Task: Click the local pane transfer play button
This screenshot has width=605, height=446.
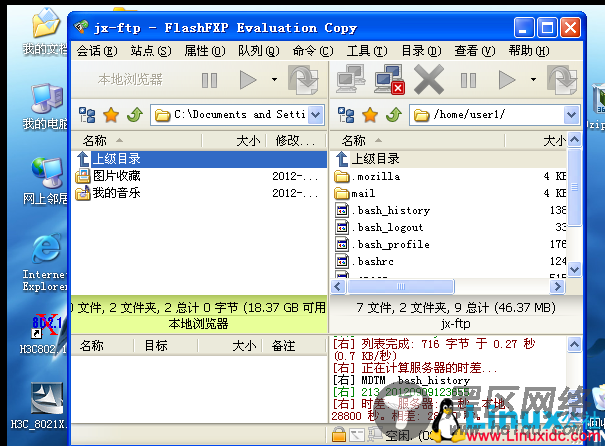Action: [248, 80]
